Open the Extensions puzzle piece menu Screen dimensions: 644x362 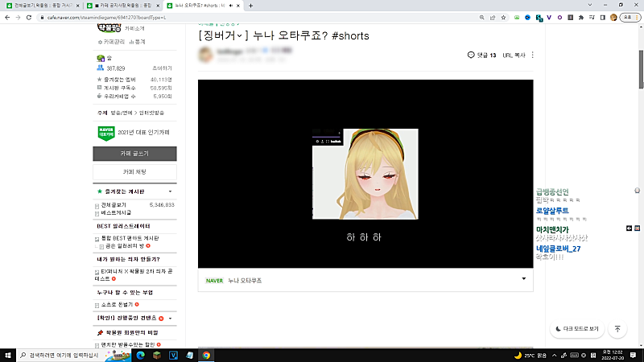pos(581,18)
